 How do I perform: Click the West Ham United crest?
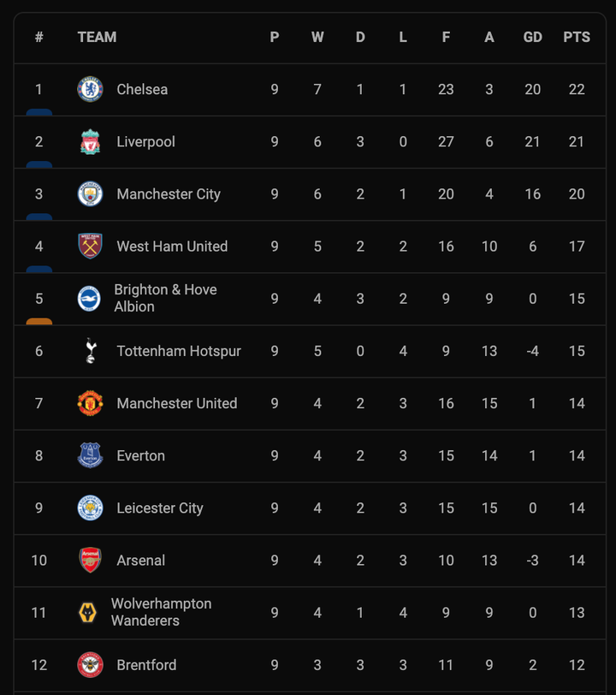click(x=90, y=247)
